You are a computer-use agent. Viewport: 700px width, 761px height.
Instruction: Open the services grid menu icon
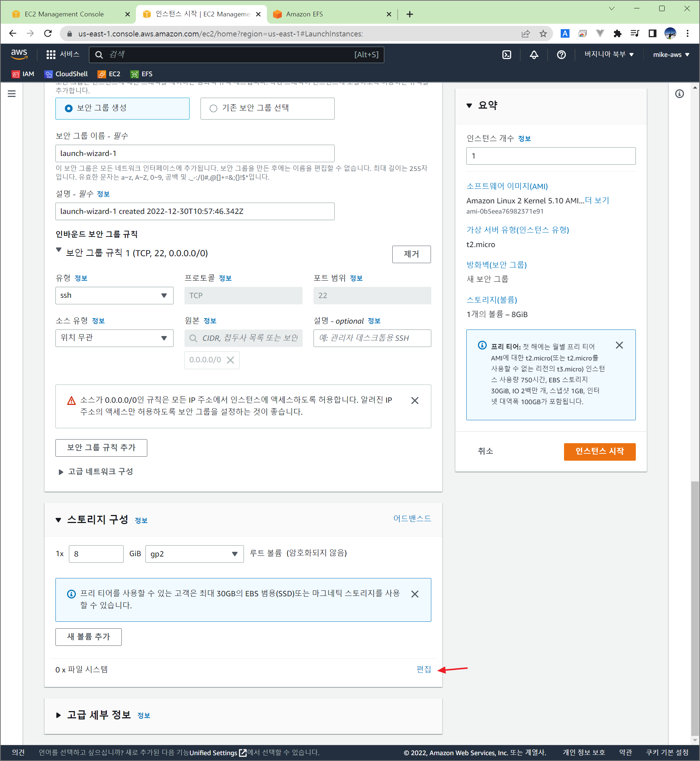[x=51, y=55]
